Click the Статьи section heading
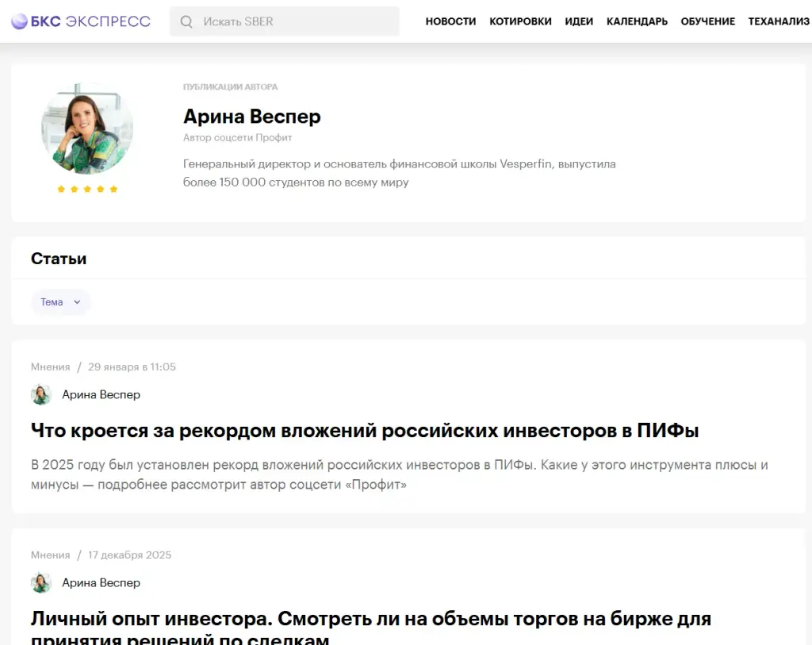 (x=59, y=259)
